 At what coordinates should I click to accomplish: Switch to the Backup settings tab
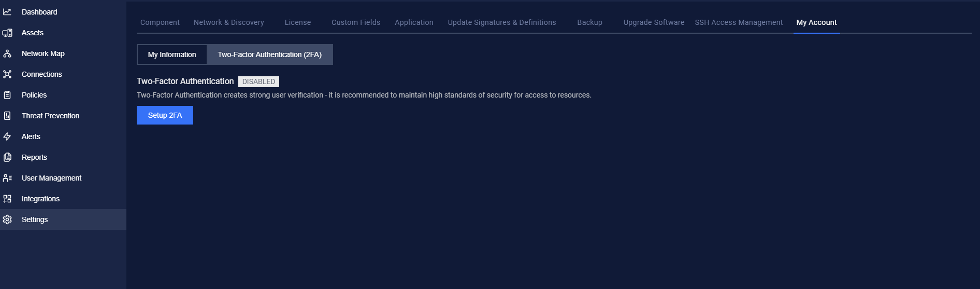click(x=589, y=22)
